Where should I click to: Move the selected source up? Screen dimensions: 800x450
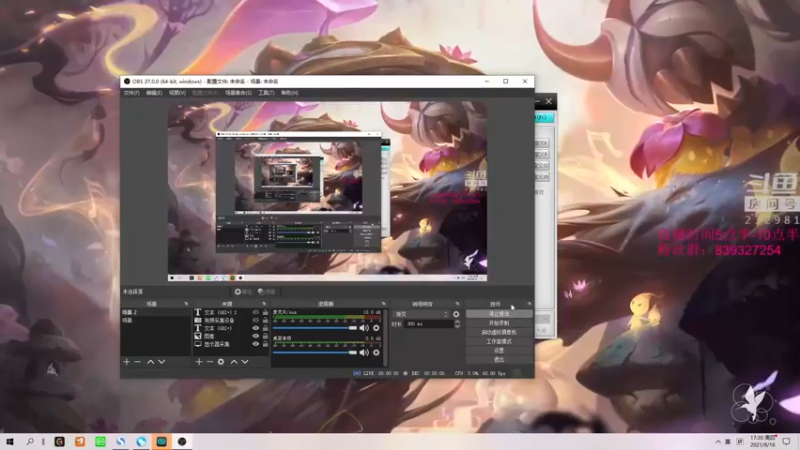234,362
